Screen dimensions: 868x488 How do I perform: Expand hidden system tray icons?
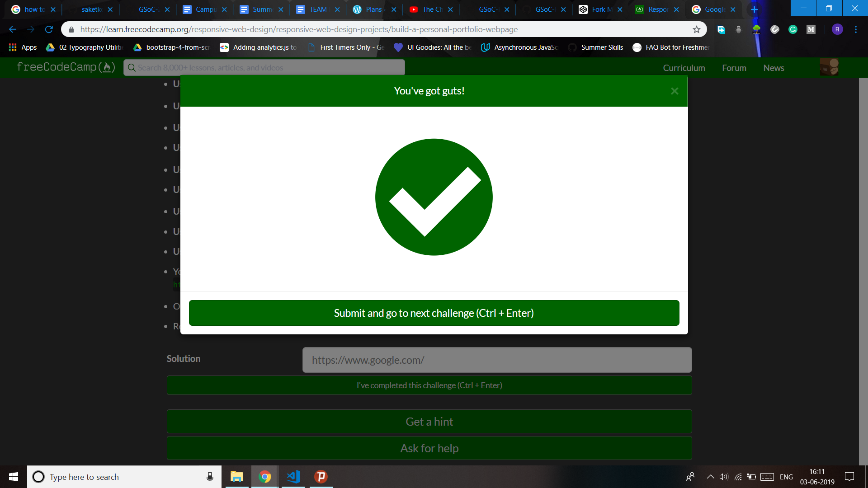[710, 477]
